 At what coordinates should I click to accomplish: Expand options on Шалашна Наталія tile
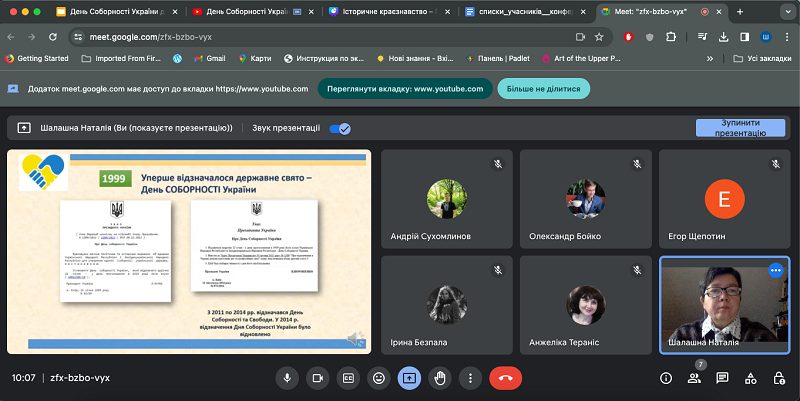tap(776, 270)
